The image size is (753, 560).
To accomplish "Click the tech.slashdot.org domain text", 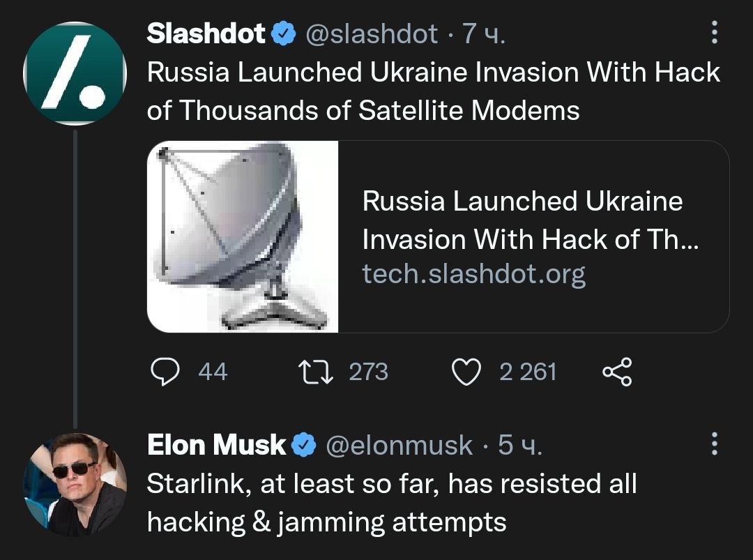I will point(473,274).
